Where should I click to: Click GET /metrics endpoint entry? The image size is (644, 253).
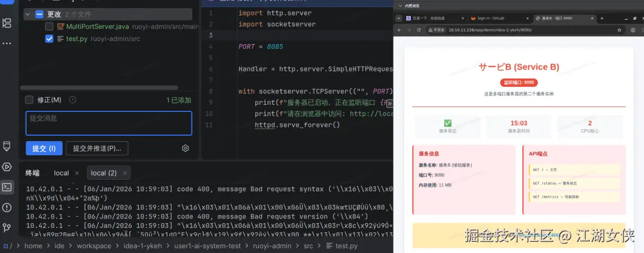tap(574, 197)
